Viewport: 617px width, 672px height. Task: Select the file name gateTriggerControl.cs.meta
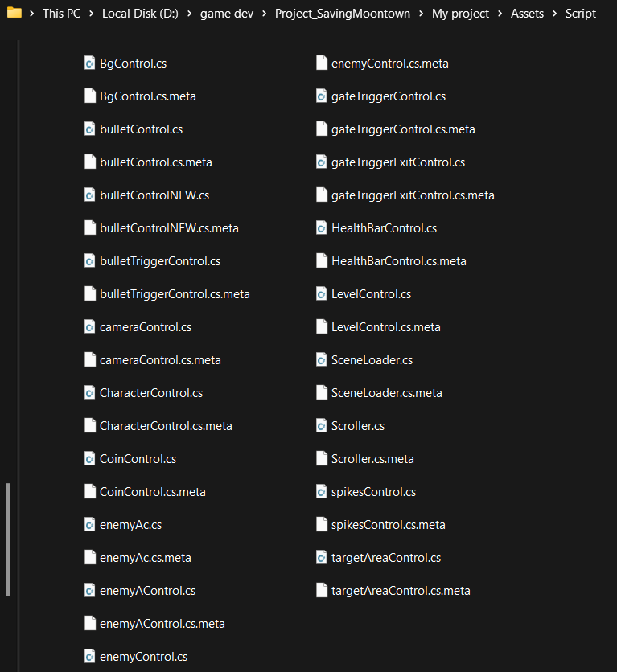click(403, 129)
